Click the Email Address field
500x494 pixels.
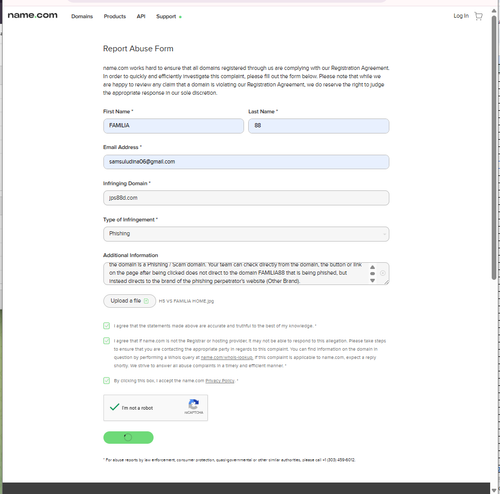pyautogui.click(x=246, y=162)
